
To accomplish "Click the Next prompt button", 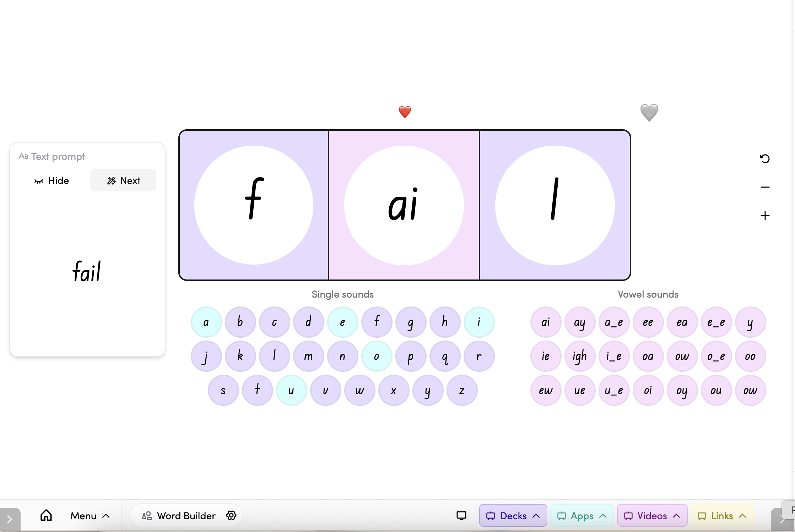I will point(123,180).
